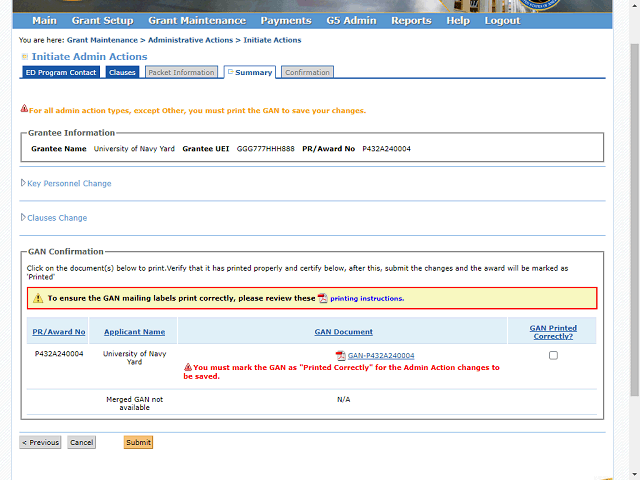
Task: Click the red alert icon before Printed Correctly message
Action: (x=188, y=367)
